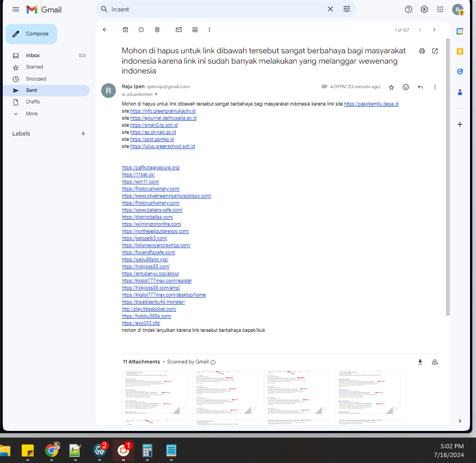Open the Support help icon

tap(409, 9)
